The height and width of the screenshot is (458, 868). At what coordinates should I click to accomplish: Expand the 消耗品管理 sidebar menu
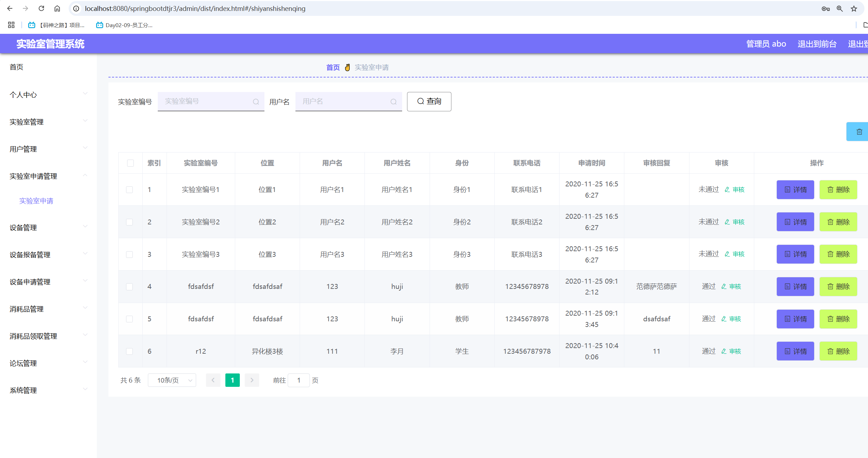[48, 309]
